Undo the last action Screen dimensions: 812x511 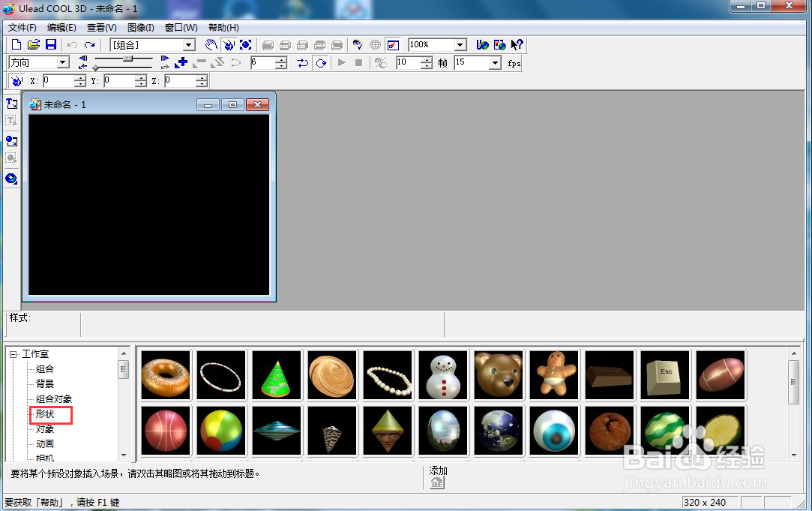(x=73, y=45)
